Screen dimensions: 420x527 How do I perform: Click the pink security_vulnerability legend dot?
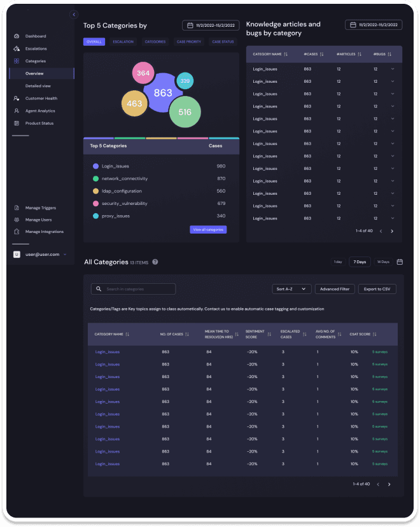(95, 203)
